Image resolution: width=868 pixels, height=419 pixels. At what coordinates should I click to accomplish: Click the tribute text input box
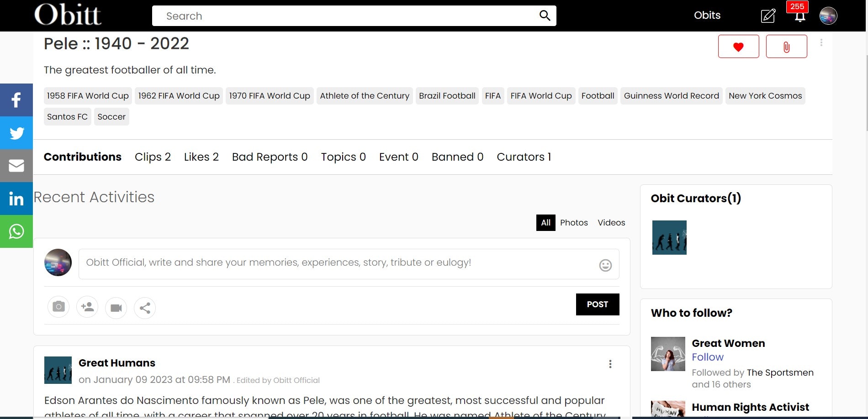pyautogui.click(x=349, y=264)
